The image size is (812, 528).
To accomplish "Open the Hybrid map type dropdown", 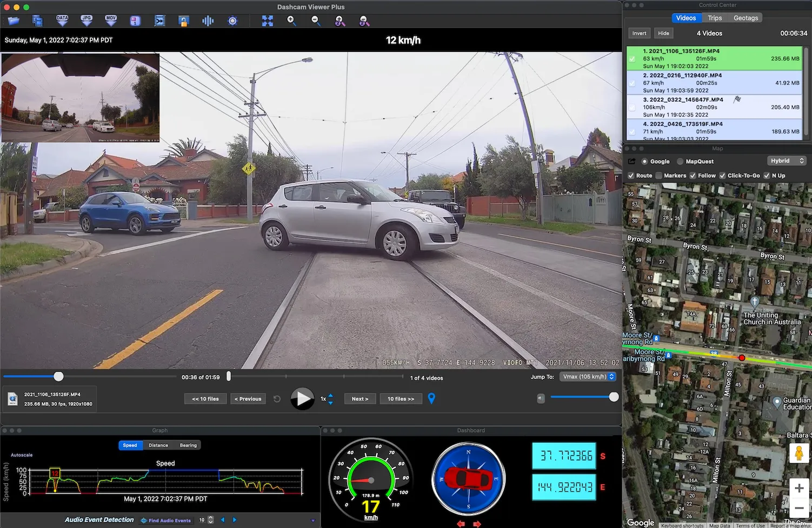I will tap(787, 161).
